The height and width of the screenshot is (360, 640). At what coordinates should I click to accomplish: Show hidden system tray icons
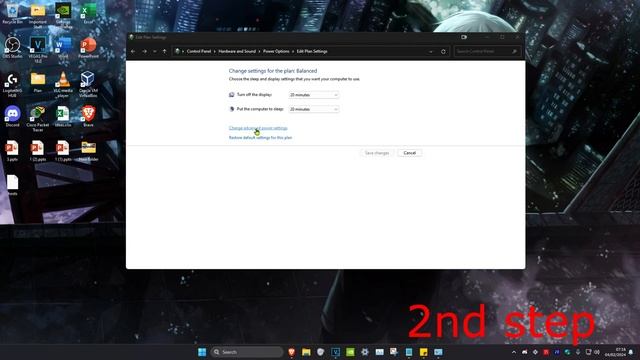pyautogui.click(x=514, y=352)
